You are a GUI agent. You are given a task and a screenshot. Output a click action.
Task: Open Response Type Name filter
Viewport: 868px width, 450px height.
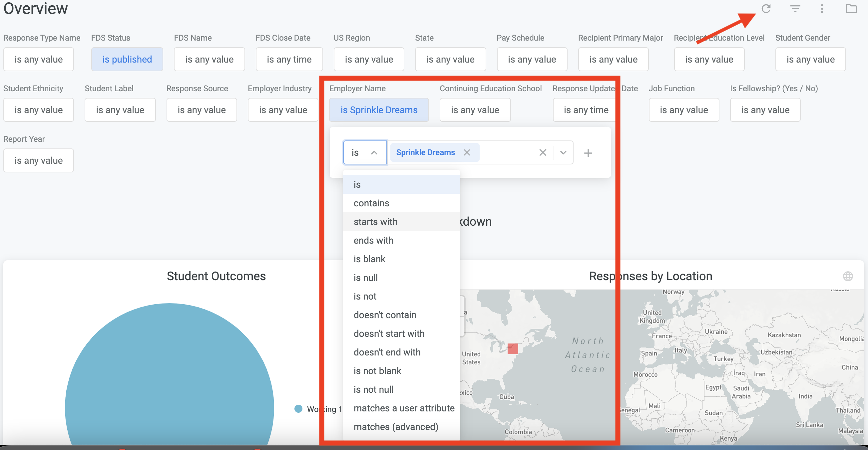pos(38,59)
